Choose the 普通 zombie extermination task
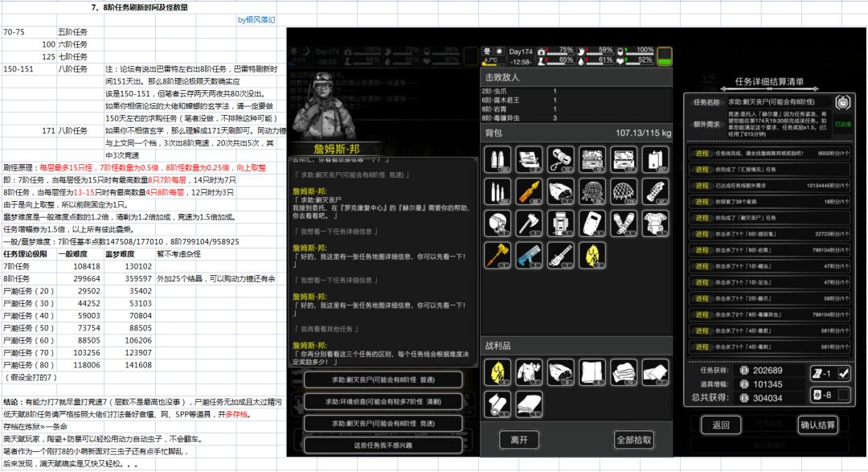Image resolution: width=868 pixels, height=472 pixels. tap(383, 380)
